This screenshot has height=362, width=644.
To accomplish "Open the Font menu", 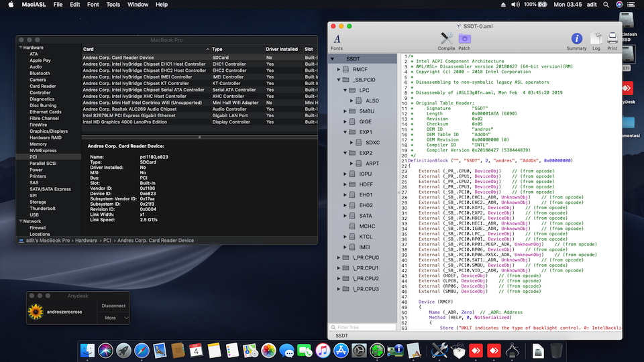I will click(93, 5).
